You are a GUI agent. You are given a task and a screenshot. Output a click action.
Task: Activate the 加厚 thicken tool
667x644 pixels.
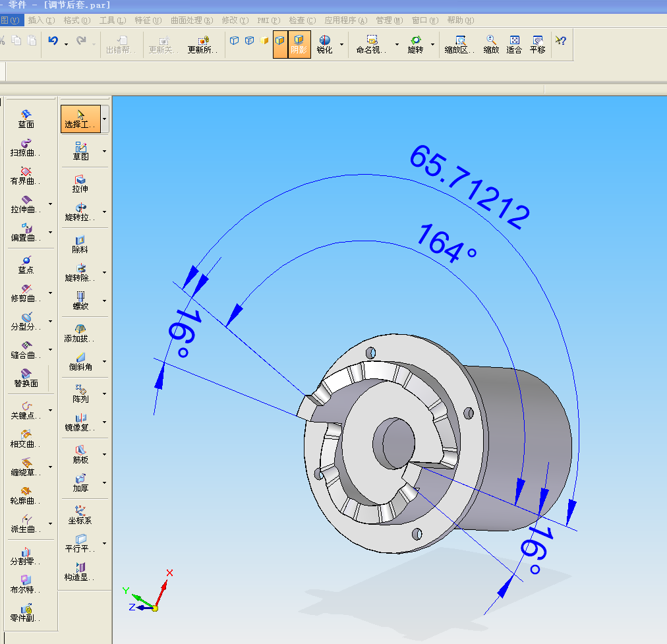coord(80,483)
